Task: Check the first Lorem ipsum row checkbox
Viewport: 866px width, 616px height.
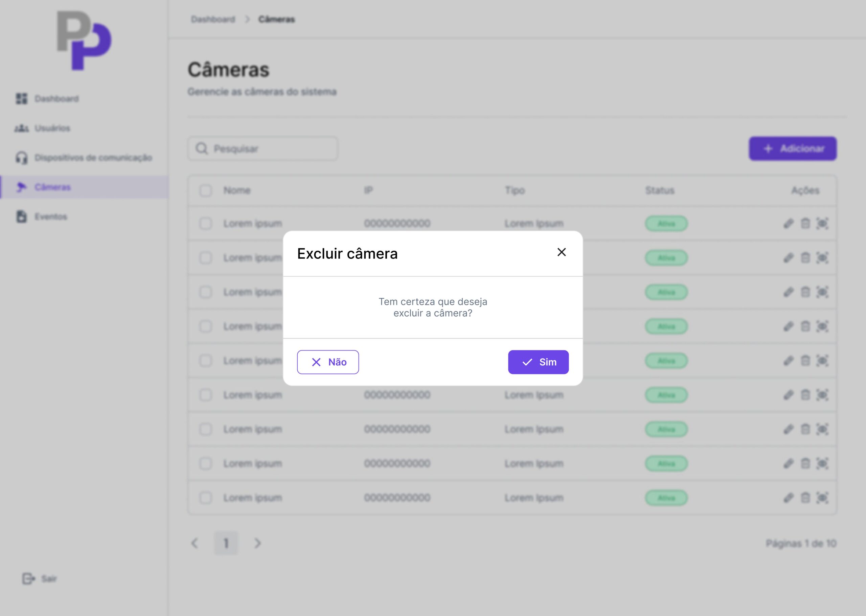Action: 206,223
